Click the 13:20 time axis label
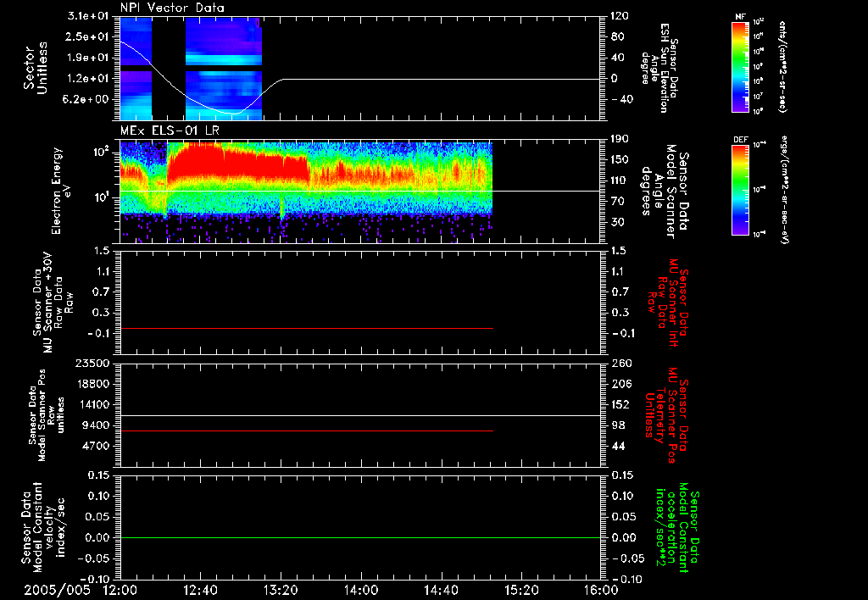 pyautogui.click(x=281, y=590)
